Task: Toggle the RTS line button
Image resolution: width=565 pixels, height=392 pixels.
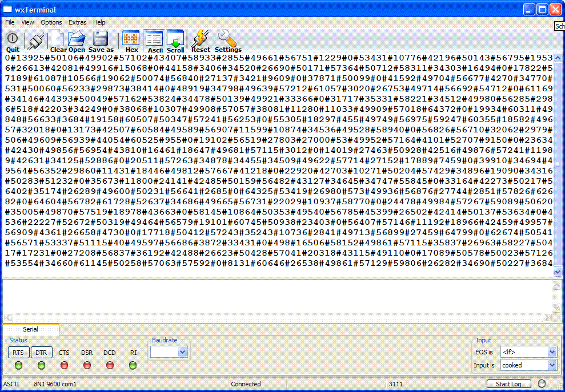Action: [x=18, y=353]
